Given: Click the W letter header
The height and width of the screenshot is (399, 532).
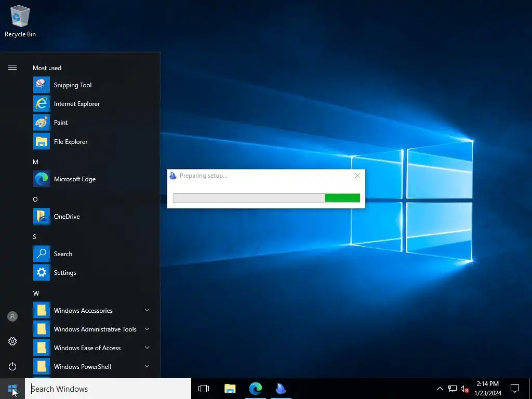Looking at the screenshot, I should click(36, 293).
